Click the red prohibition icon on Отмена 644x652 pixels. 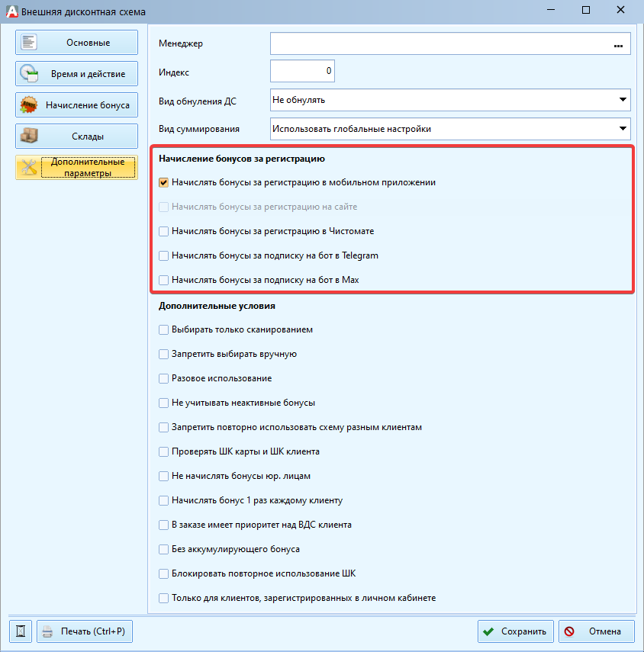click(569, 631)
